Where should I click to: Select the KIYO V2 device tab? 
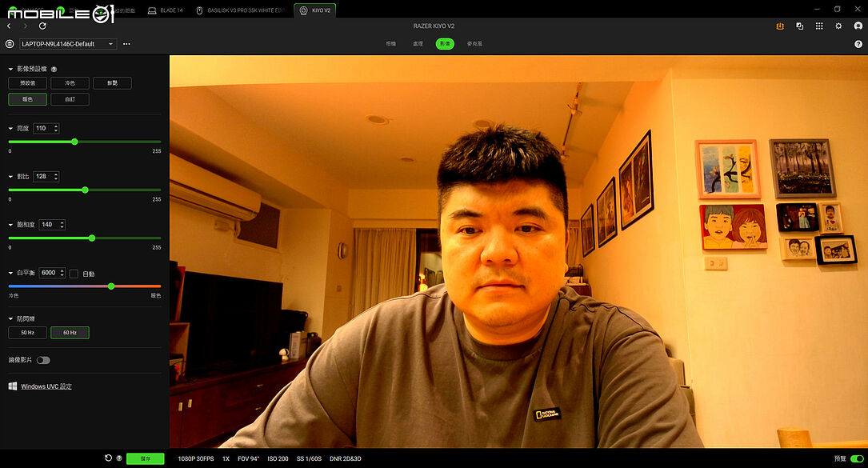315,10
